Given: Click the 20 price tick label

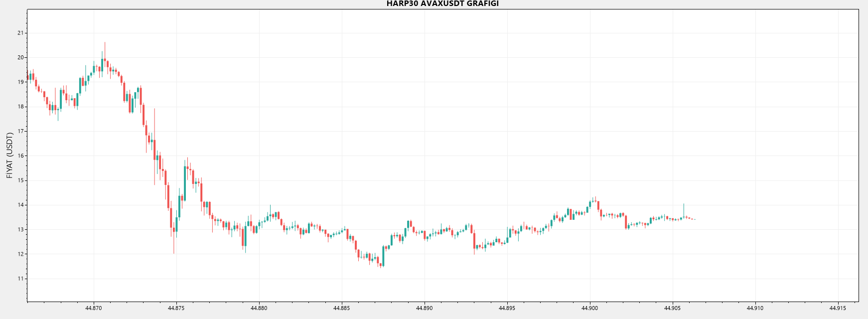Looking at the screenshot, I should 20,57.
